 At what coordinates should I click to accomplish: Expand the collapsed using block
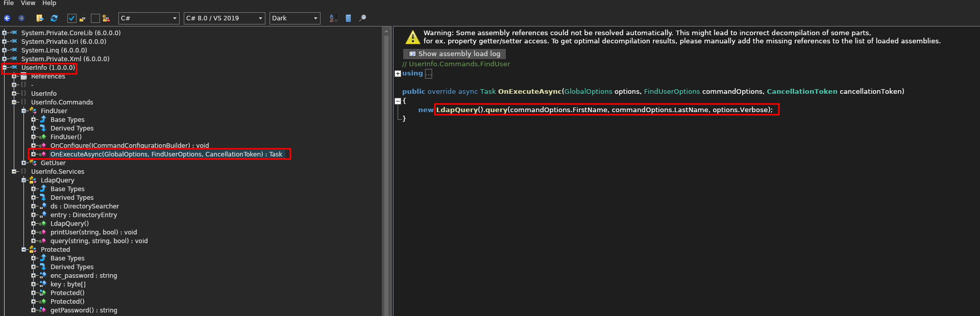398,73
